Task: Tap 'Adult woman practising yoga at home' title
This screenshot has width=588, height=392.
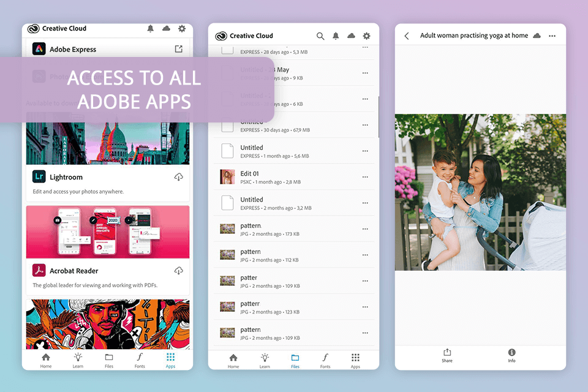Action: tap(474, 36)
